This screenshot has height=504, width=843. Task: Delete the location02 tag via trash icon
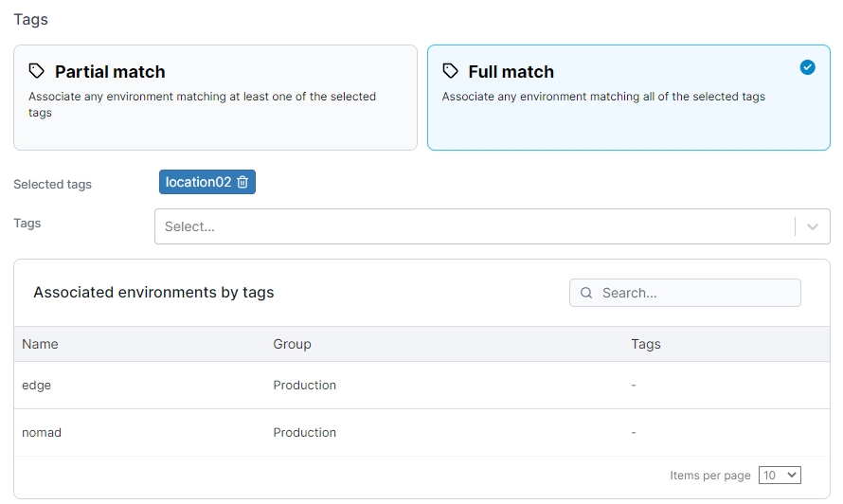point(242,182)
